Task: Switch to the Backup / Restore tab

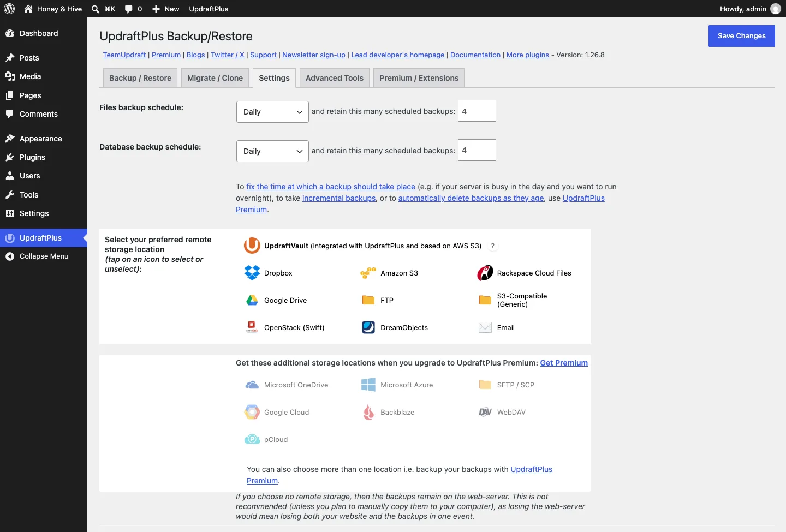Action: 140,78
